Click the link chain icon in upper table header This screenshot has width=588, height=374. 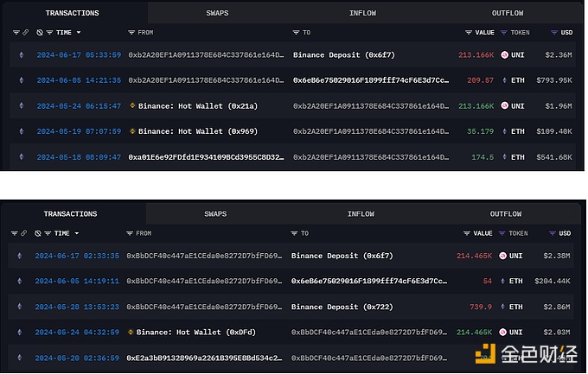click(25, 33)
